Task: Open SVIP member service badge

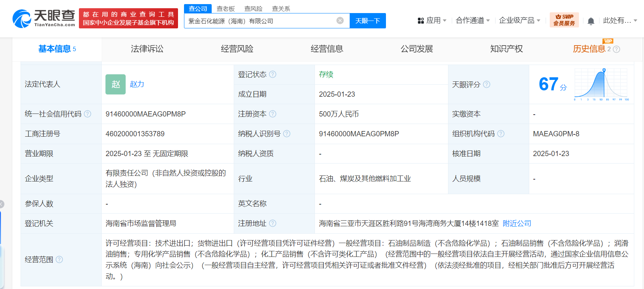Action: click(x=564, y=20)
